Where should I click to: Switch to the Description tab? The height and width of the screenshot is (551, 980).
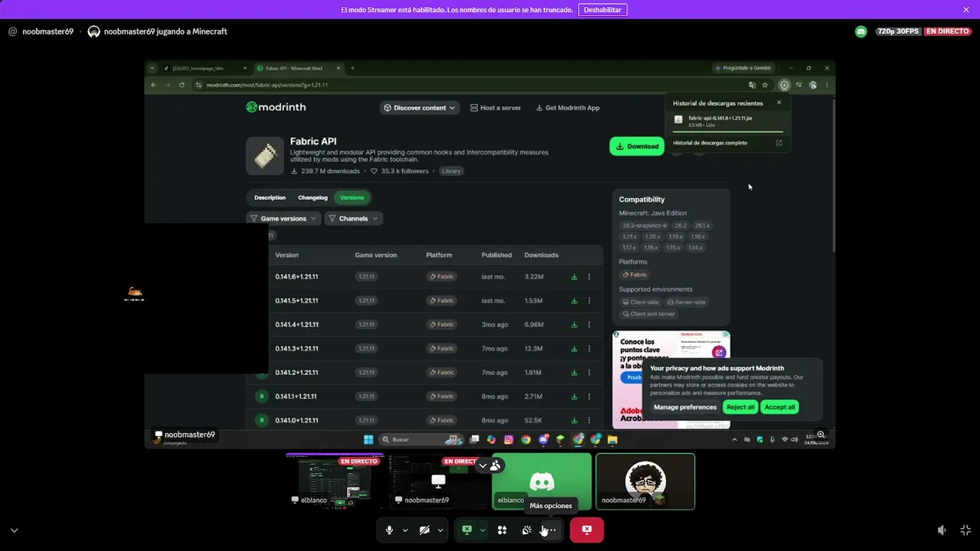coord(269,197)
